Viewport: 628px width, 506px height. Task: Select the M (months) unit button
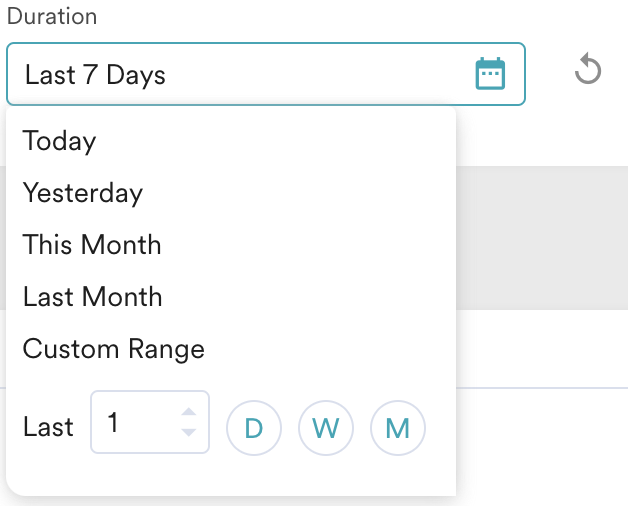point(398,428)
